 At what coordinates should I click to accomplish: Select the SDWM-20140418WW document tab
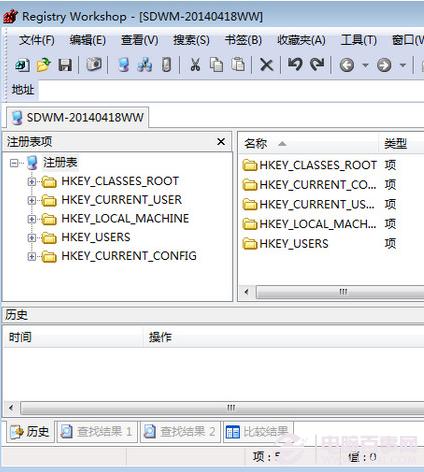(77, 117)
